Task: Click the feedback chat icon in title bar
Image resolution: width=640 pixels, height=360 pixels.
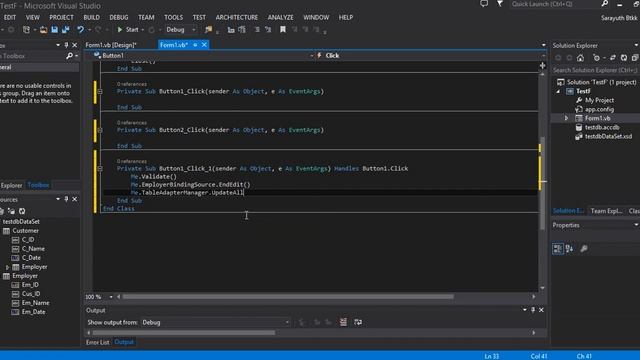Action: click(x=484, y=4)
